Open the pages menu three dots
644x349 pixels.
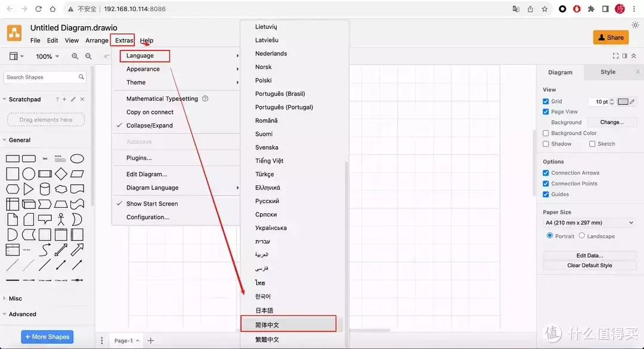point(102,341)
